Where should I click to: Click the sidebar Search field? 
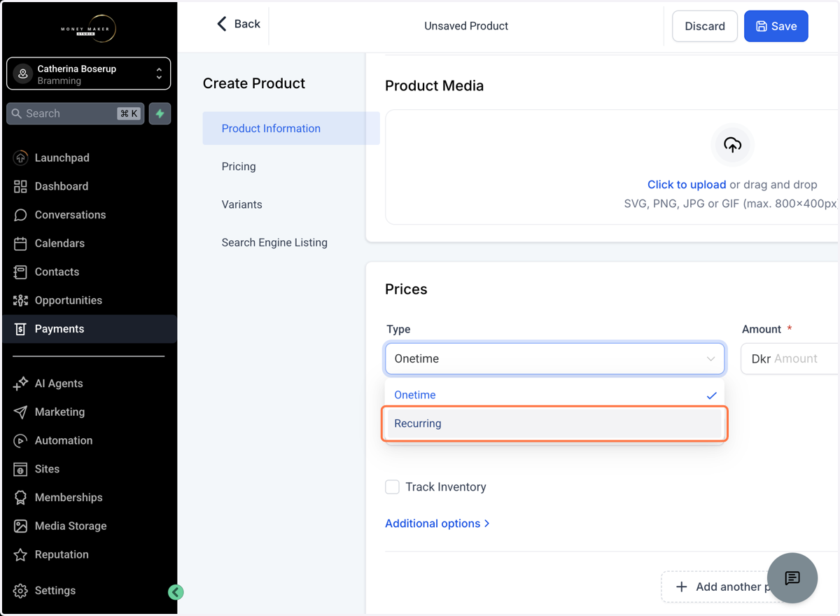click(76, 113)
